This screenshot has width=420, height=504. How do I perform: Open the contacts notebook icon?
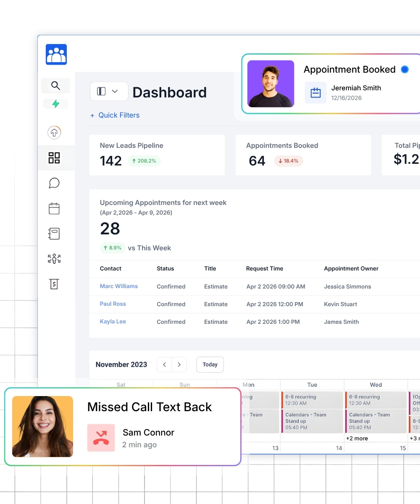[54, 234]
